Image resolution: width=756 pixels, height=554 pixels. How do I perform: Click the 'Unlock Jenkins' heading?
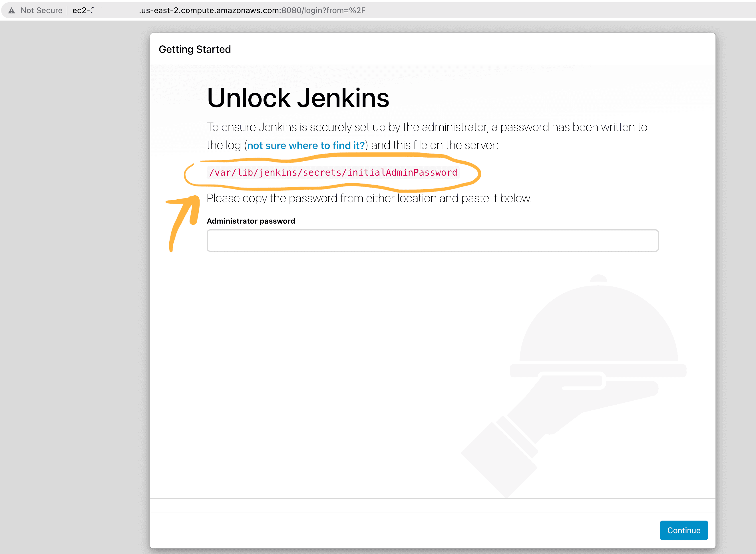[298, 98]
